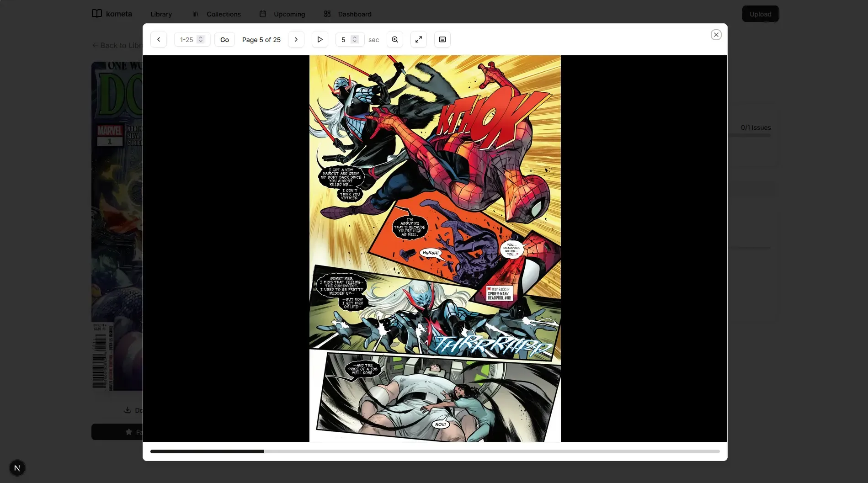The image size is (868, 483).
Task: Enter fullscreen reading mode
Action: (x=419, y=40)
